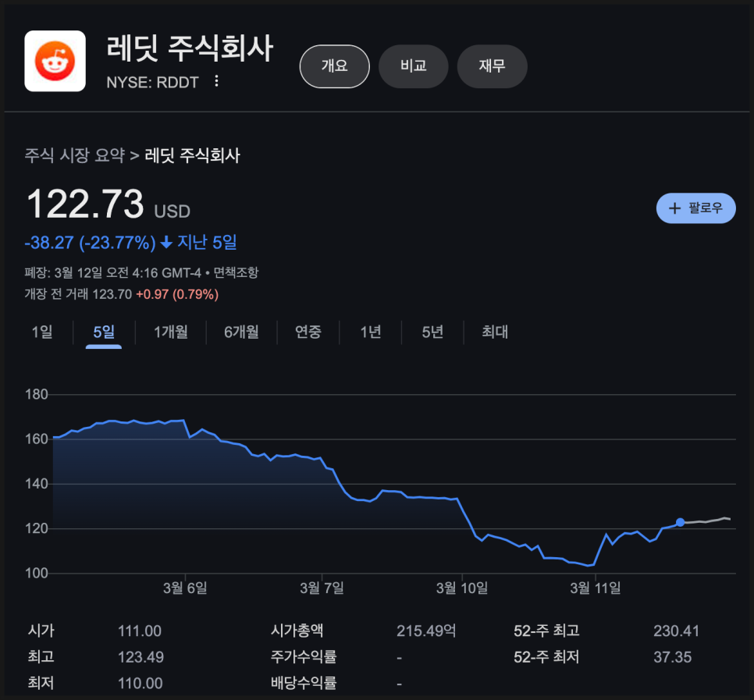Select the 개요 tab
The height and width of the screenshot is (700, 754).
click(x=335, y=66)
